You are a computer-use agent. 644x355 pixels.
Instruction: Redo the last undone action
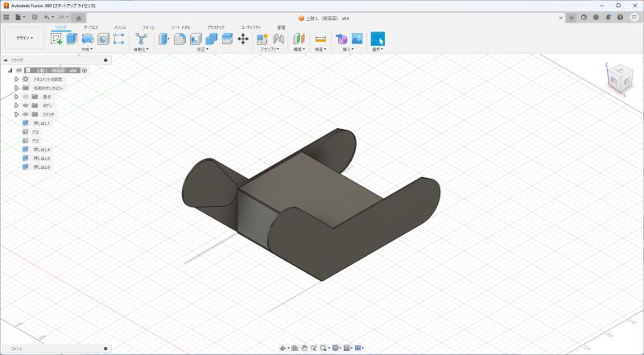click(x=63, y=18)
